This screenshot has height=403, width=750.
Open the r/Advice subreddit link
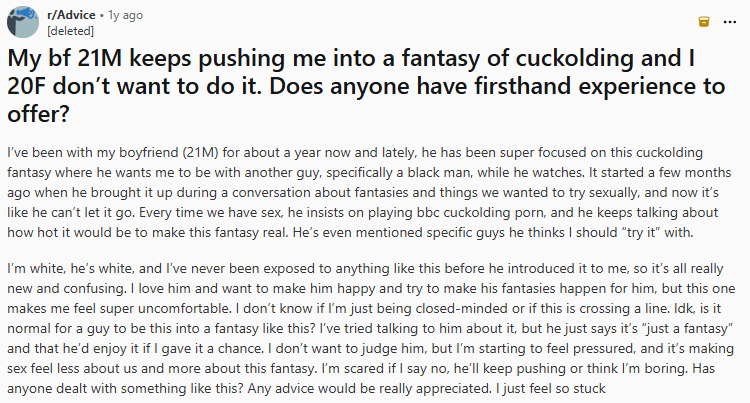click(x=72, y=16)
